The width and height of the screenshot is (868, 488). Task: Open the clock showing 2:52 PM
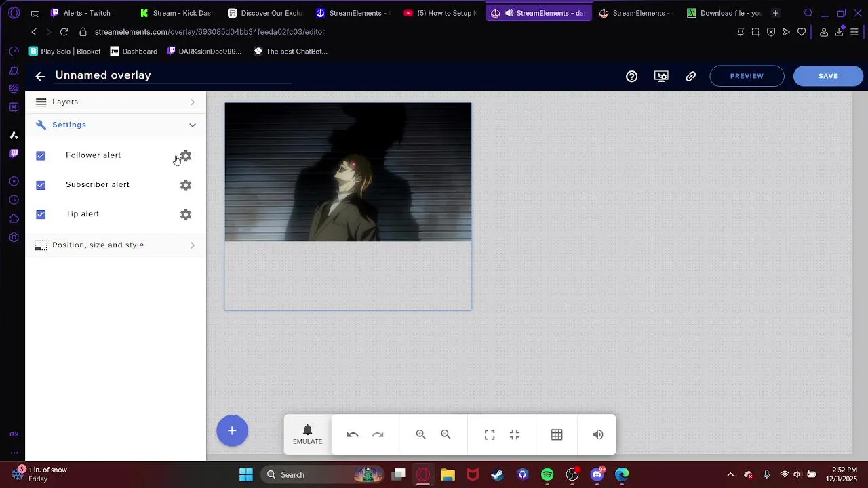(x=843, y=474)
